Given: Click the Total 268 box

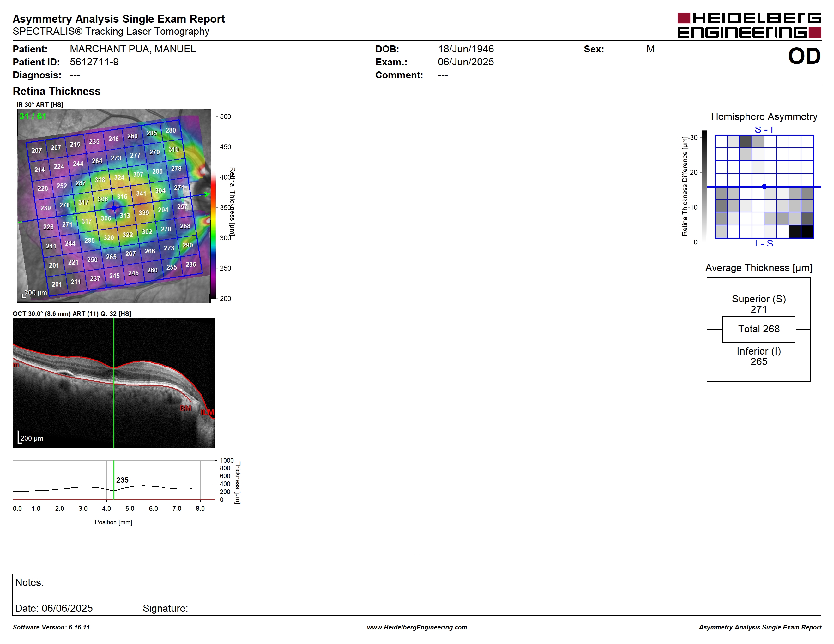Looking at the screenshot, I should pyautogui.click(x=758, y=329).
